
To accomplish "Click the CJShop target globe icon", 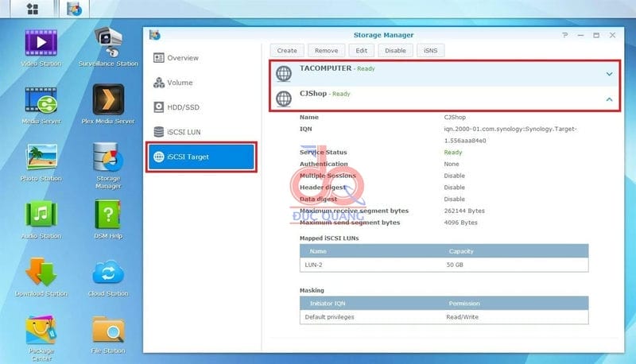I will [x=284, y=99].
